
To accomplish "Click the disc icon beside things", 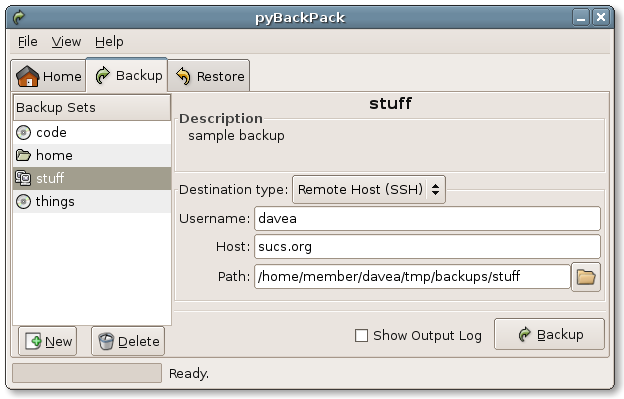I will [x=23, y=201].
